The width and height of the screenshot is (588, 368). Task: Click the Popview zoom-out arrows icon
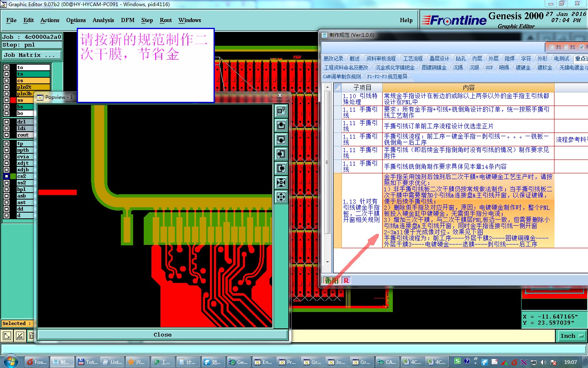[281, 182]
